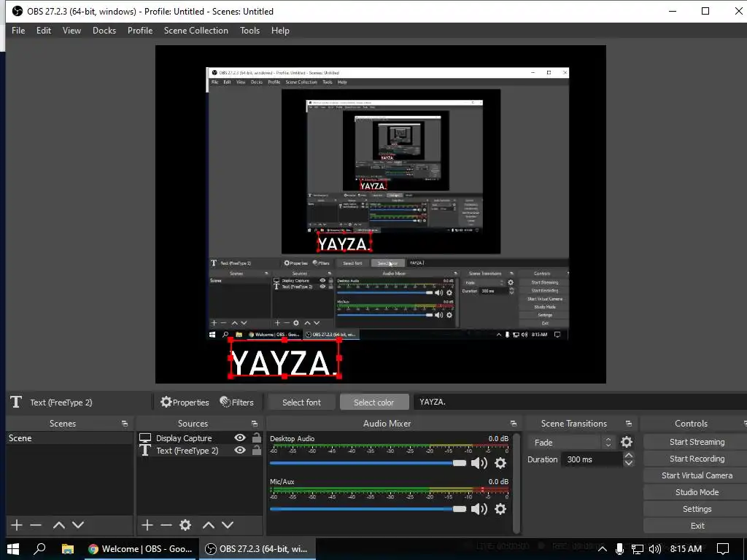Toggle Display Capture visibility eye
This screenshot has width=747, height=560.
[240, 437]
